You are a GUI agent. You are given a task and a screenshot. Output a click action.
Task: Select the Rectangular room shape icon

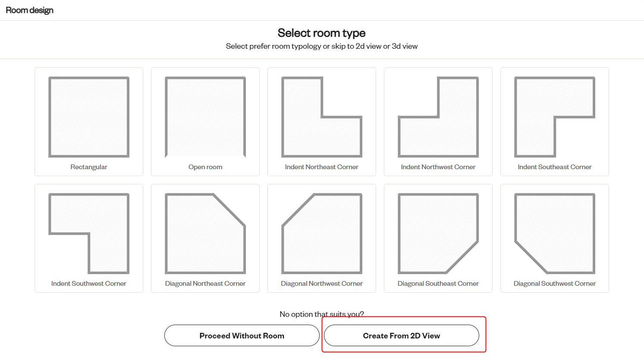pyautogui.click(x=89, y=117)
